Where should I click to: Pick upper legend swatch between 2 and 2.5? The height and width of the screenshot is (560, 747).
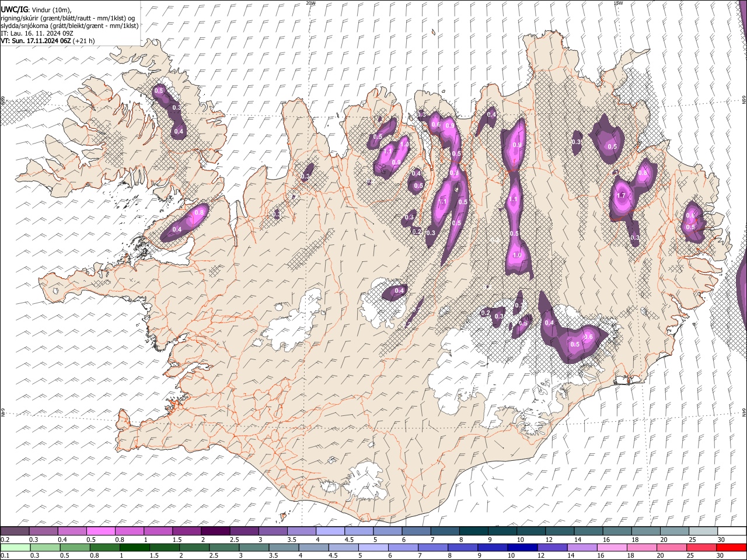point(215,531)
